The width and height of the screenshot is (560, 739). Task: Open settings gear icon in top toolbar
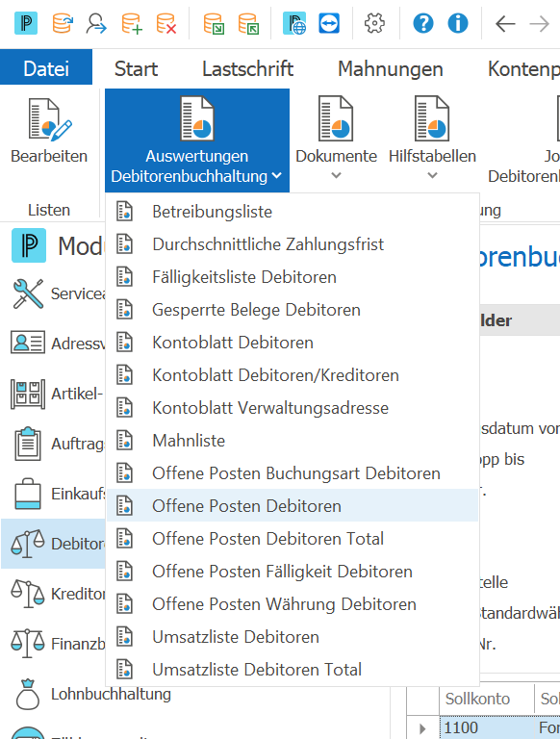click(x=374, y=23)
